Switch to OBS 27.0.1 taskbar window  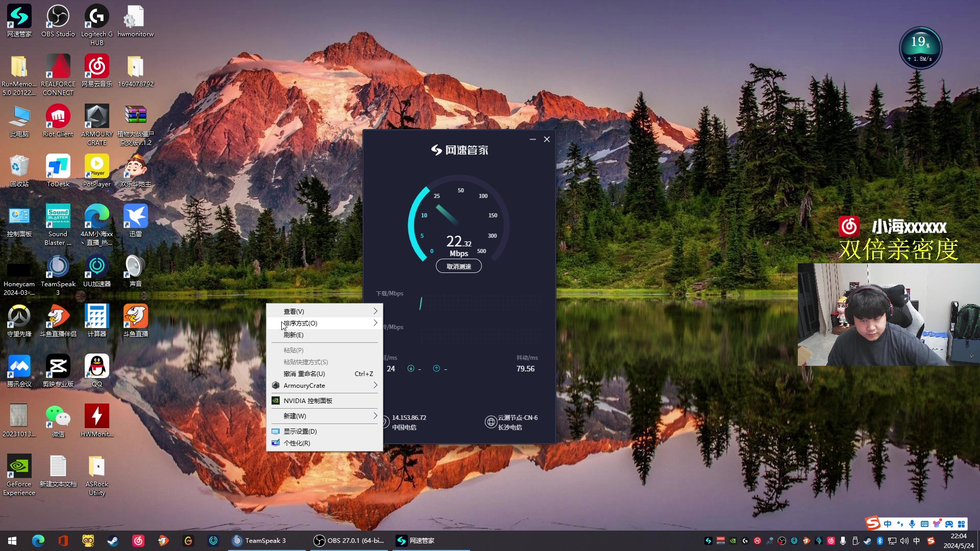(349, 541)
